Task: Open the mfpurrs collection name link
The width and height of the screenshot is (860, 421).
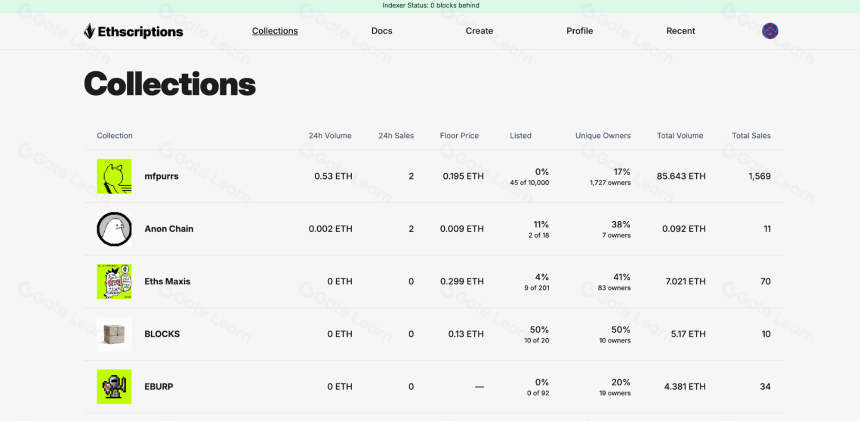Action: point(161,177)
